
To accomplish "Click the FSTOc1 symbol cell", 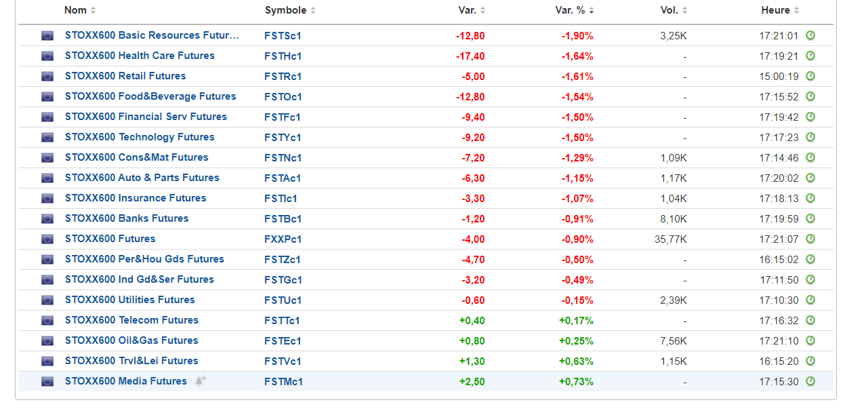I will tap(283, 96).
